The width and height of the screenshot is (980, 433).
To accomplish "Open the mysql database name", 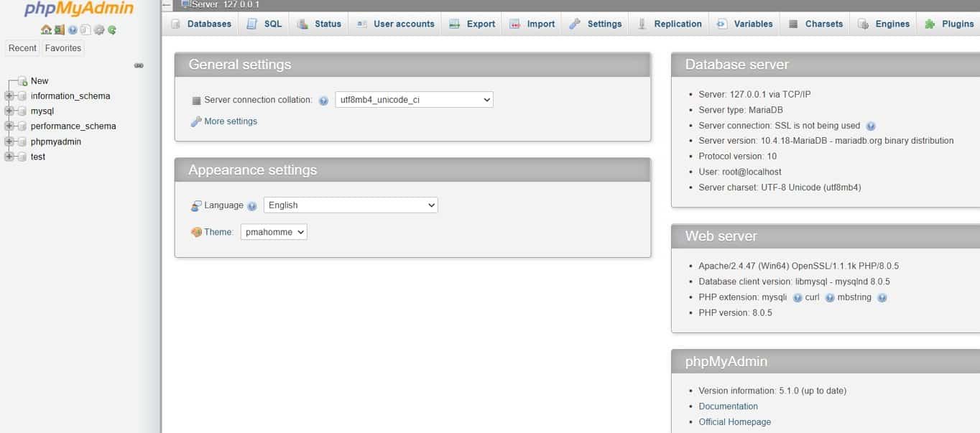I will (x=42, y=111).
